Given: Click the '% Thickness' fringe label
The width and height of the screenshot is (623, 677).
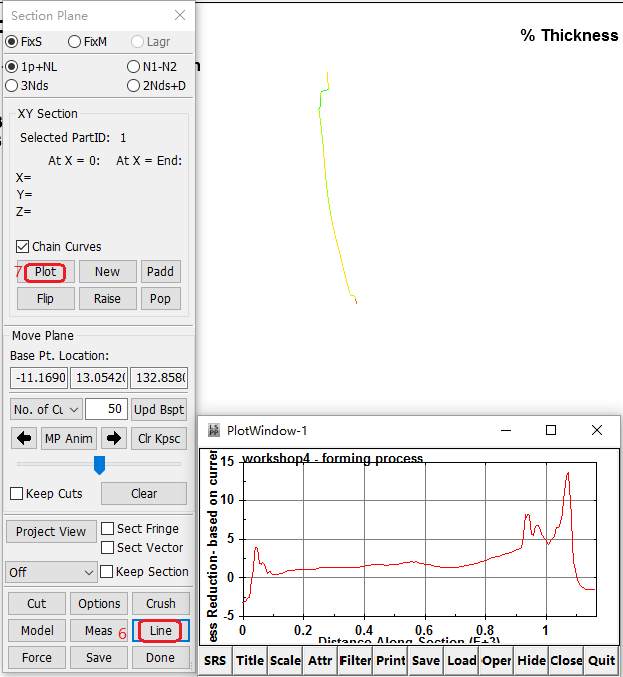Looking at the screenshot, I should (x=569, y=35).
